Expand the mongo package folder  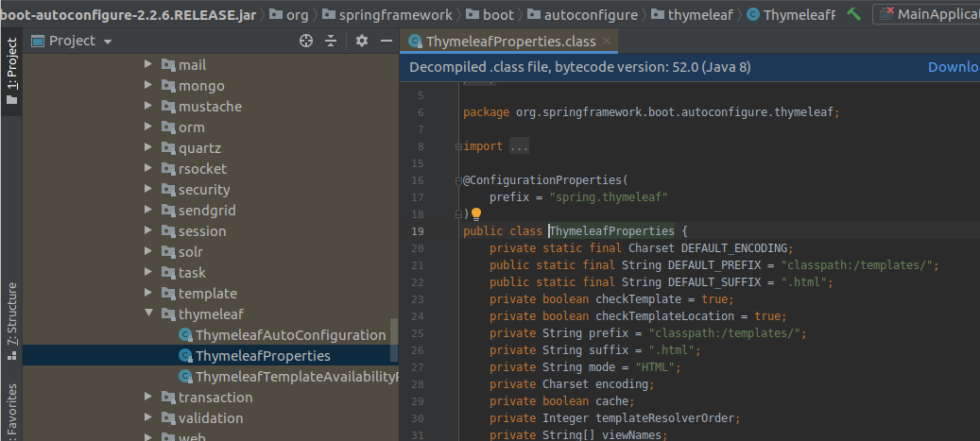(x=148, y=85)
